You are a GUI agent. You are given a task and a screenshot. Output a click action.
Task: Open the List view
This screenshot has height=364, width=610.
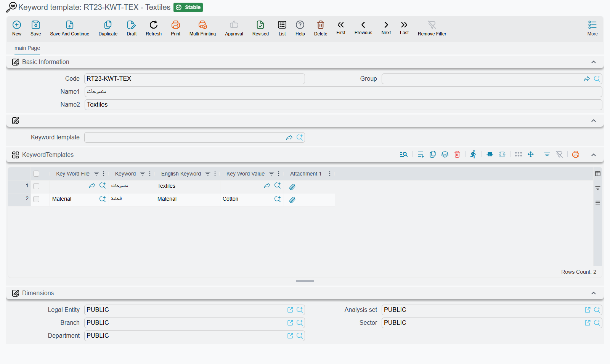point(282,28)
